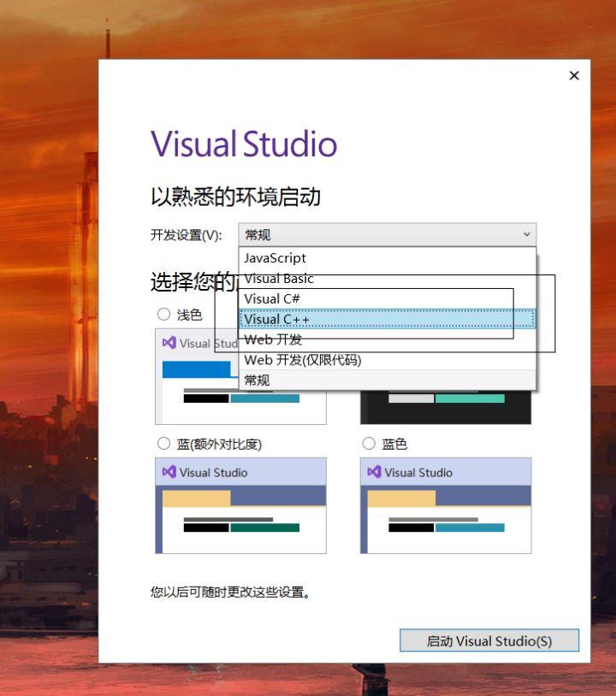This screenshot has height=696, width=616.
Task: Collapse the 开发设置 dropdown arrow
Action: [x=527, y=234]
